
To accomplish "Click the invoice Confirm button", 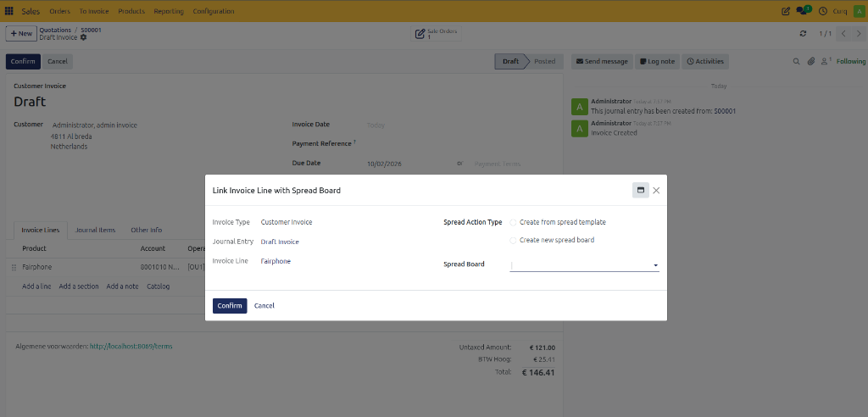I will (x=23, y=62).
